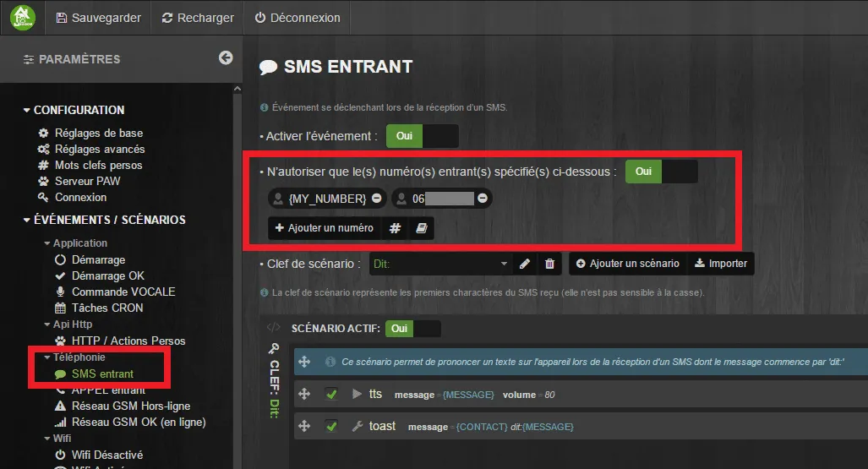Select Commande VOCALE event
The width and height of the screenshot is (868, 469).
(115, 292)
